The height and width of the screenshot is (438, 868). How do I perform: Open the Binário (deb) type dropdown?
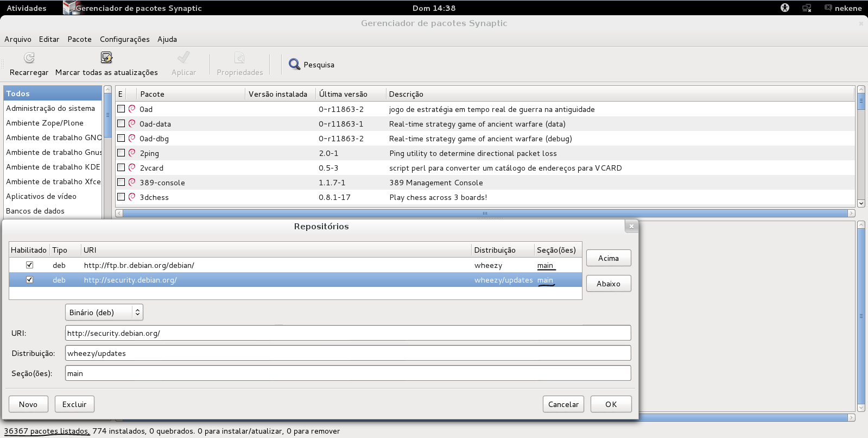pyautogui.click(x=104, y=312)
